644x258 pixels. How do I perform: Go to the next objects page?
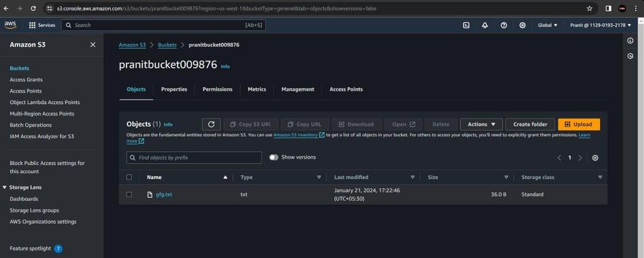click(580, 158)
